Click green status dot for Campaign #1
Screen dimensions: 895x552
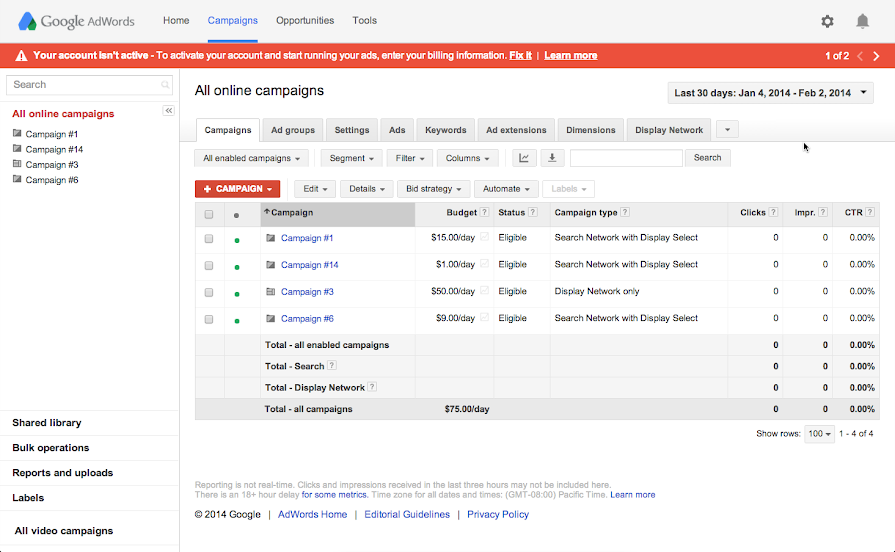237,240
